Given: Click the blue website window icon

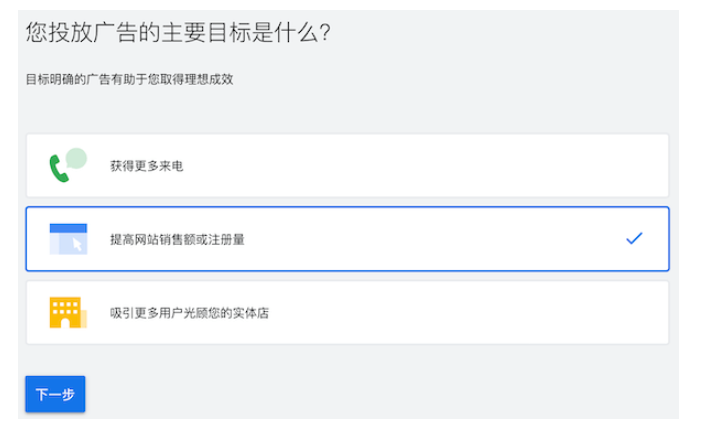Looking at the screenshot, I should (x=68, y=239).
